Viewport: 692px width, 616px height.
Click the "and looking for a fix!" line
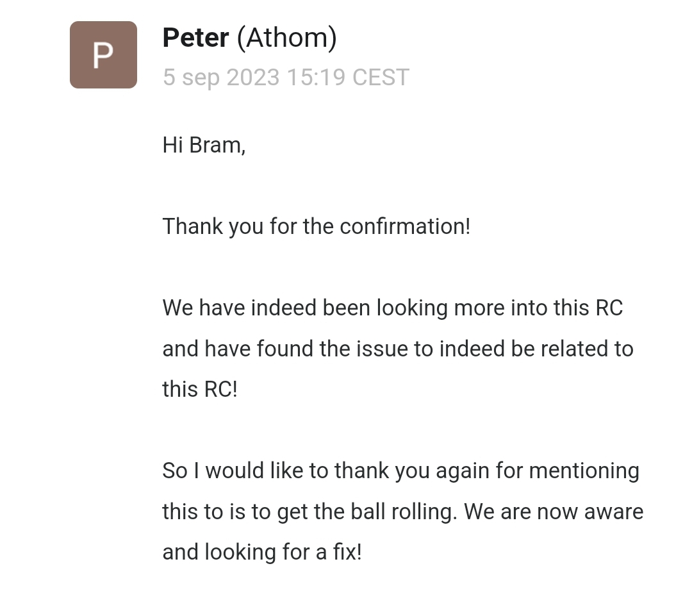click(x=261, y=552)
